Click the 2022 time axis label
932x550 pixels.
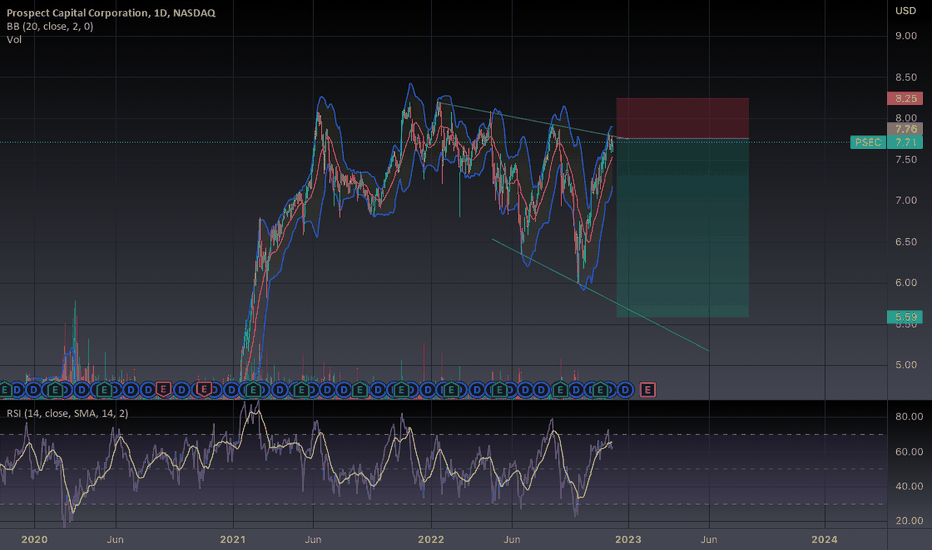[430, 539]
